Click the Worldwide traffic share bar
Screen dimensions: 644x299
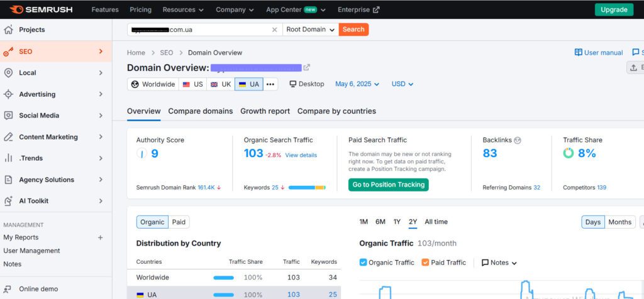click(223, 278)
